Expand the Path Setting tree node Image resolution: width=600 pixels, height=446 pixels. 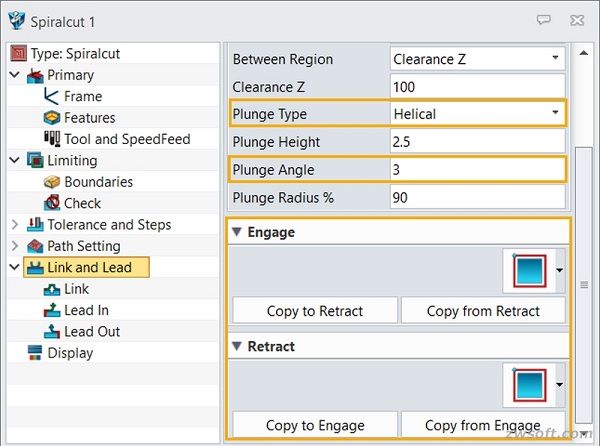tap(15, 246)
